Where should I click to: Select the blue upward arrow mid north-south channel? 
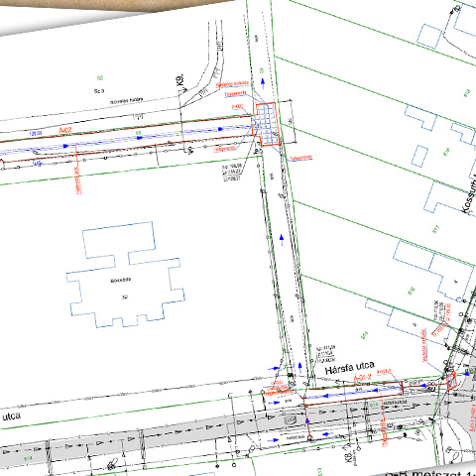(x=282, y=240)
